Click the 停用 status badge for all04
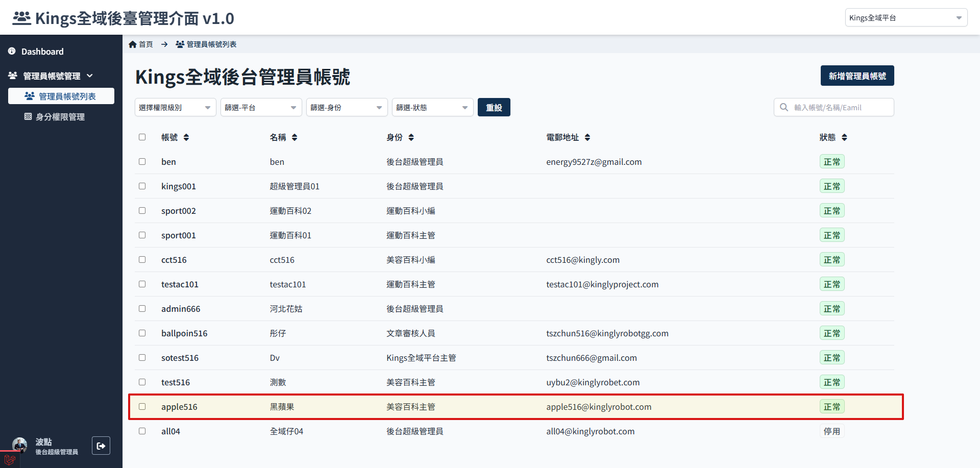Viewport: 980px width, 468px height. pos(832,431)
